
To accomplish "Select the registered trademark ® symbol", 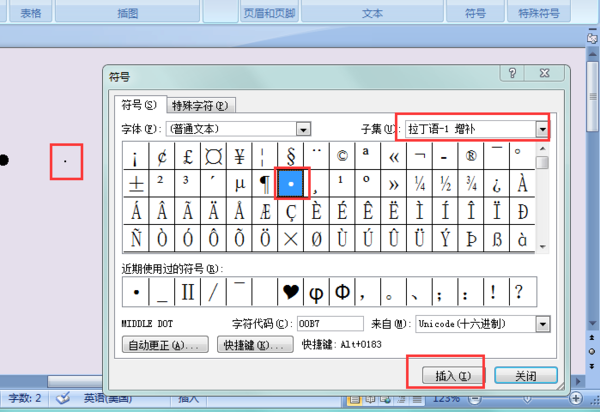I will tap(471, 156).
